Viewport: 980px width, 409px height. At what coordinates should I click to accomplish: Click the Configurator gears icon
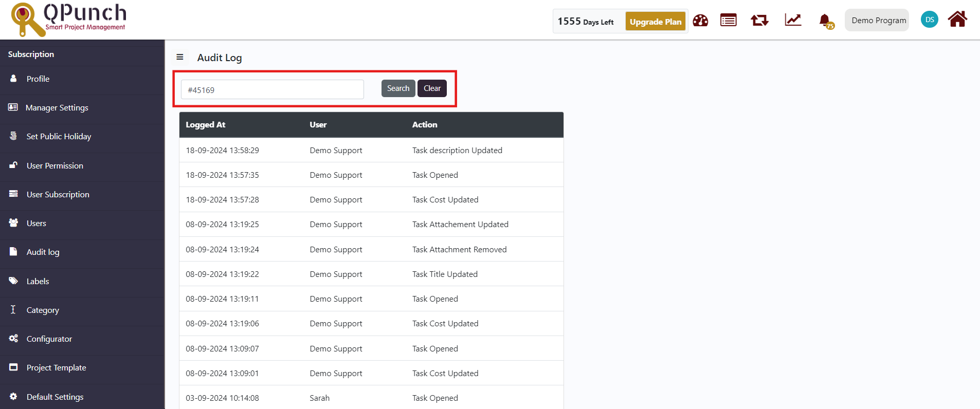coord(13,338)
